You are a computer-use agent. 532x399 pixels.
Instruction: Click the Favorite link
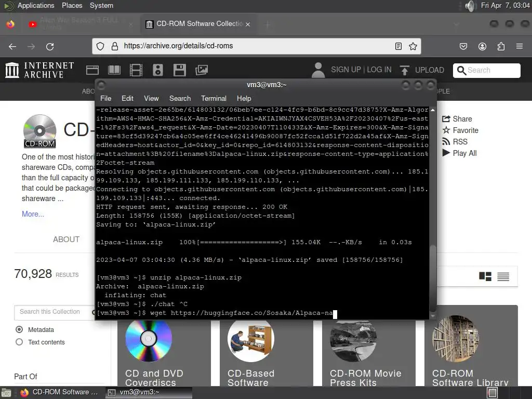460,130
